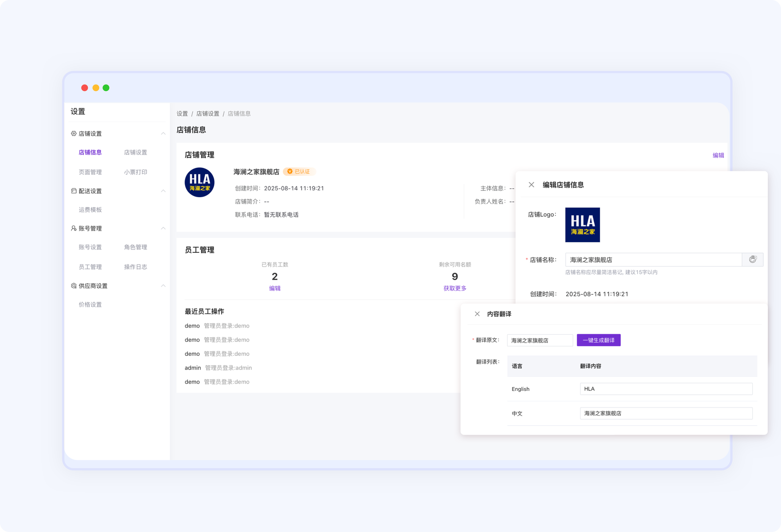Click the HLA round store logo

200,183
